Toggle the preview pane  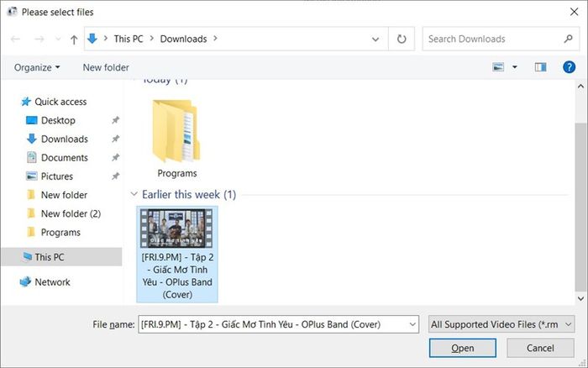coord(540,67)
